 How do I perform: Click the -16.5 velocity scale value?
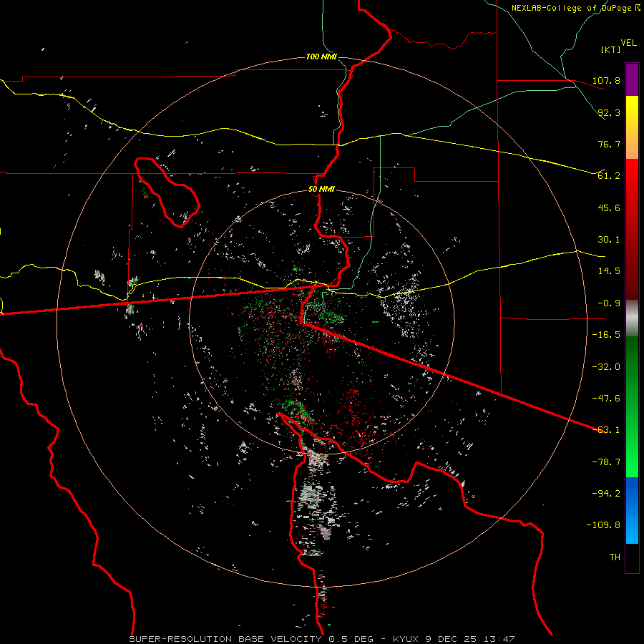click(606, 335)
